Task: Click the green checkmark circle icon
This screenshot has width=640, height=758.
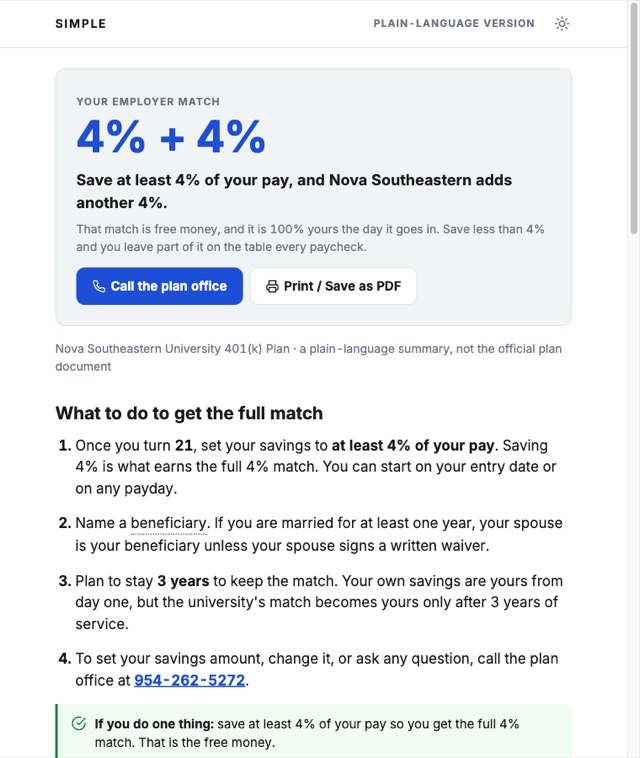Action: 79,724
